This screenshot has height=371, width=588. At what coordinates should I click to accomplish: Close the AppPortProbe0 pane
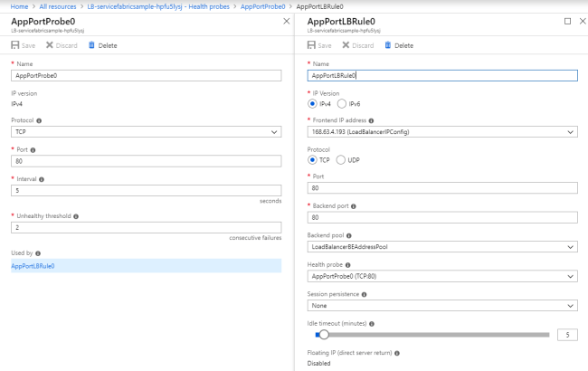[x=287, y=22]
